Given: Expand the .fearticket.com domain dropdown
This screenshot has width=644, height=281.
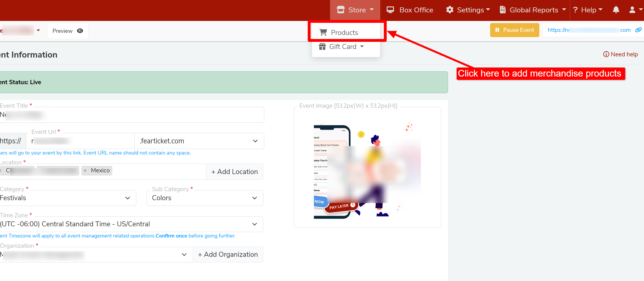Looking at the screenshot, I should tap(255, 141).
